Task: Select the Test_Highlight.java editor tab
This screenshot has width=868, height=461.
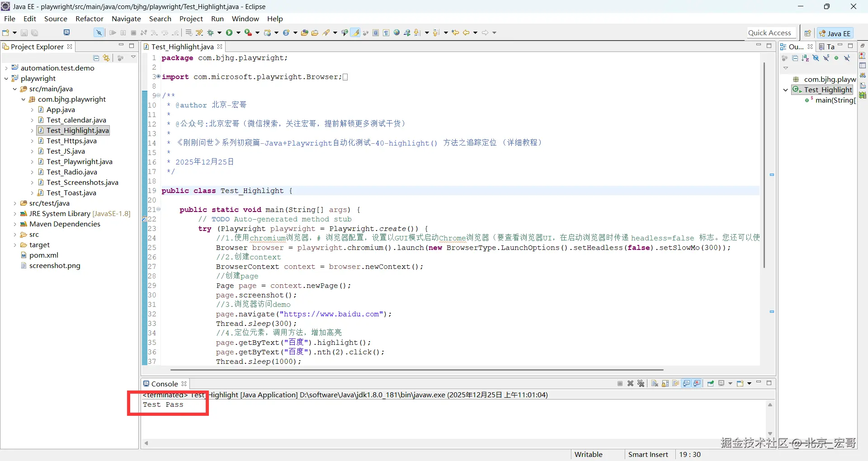Action: [x=183, y=47]
